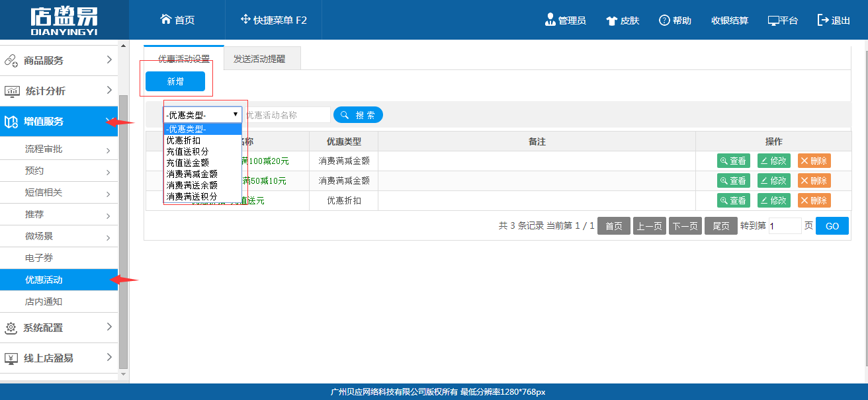868x400 pixels.
Task: Click 退出 to log out
Action: coord(834,20)
